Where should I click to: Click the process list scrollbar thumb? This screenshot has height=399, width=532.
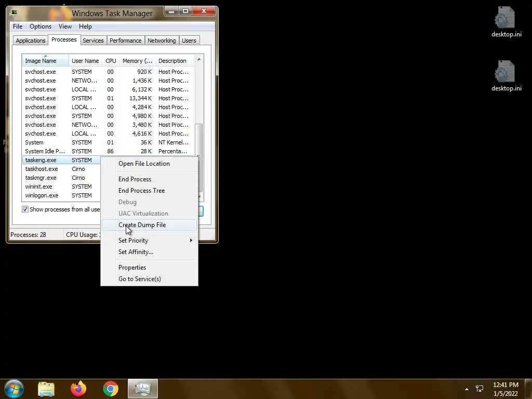[x=199, y=158]
